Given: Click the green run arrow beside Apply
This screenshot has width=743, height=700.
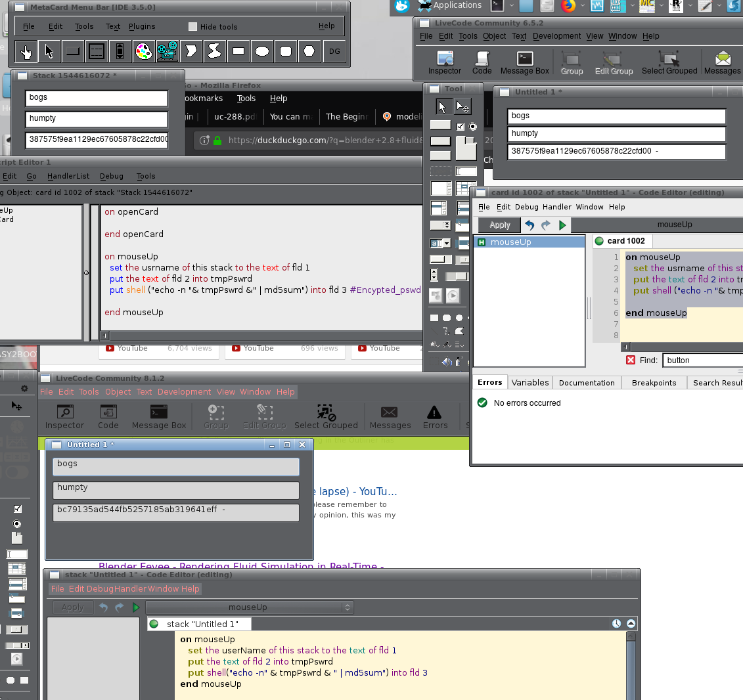Looking at the screenshot, I should pos(562,225).
